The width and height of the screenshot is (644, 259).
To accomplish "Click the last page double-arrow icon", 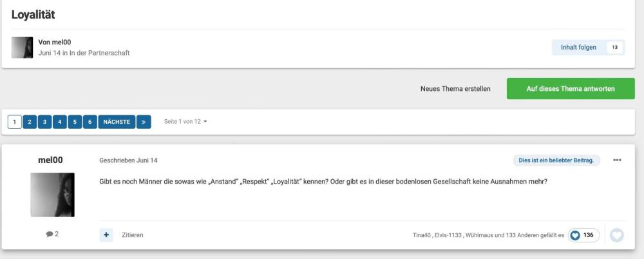I will tap(144, 121).
